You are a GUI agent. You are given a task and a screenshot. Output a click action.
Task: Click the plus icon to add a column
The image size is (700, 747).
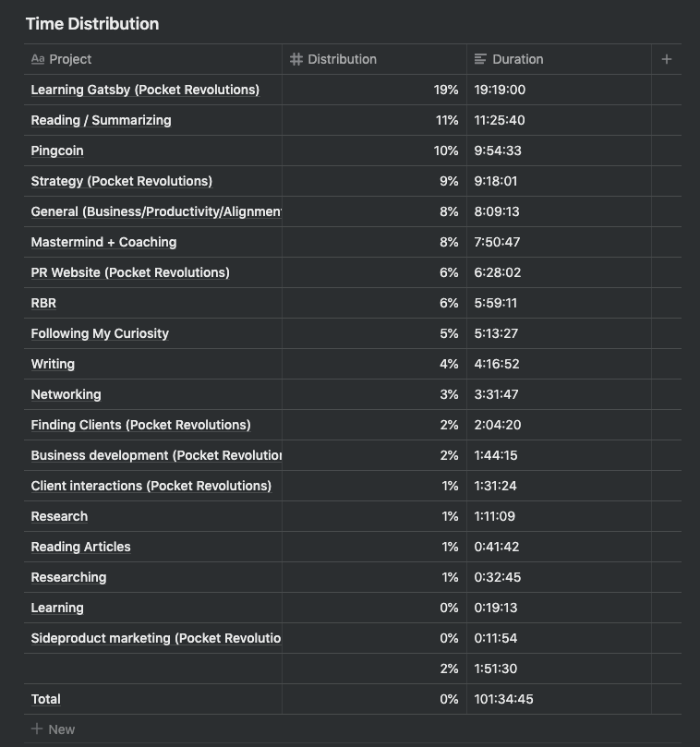pyautogui.click(x=667, y=59)
